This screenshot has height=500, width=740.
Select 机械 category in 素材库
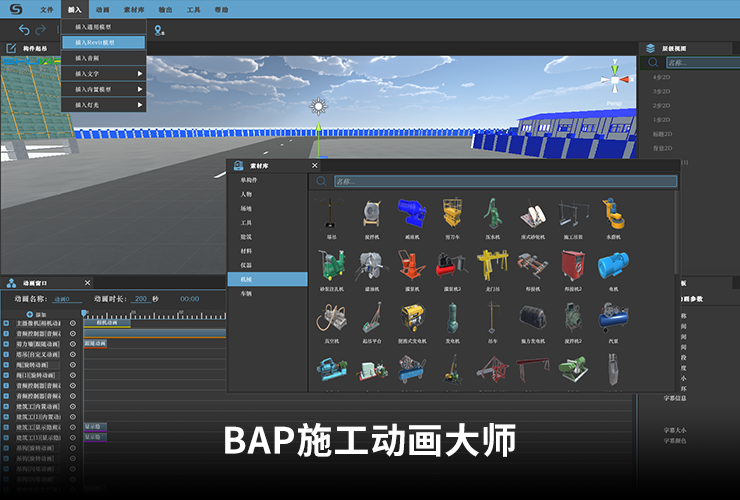[x=268, y=279]
